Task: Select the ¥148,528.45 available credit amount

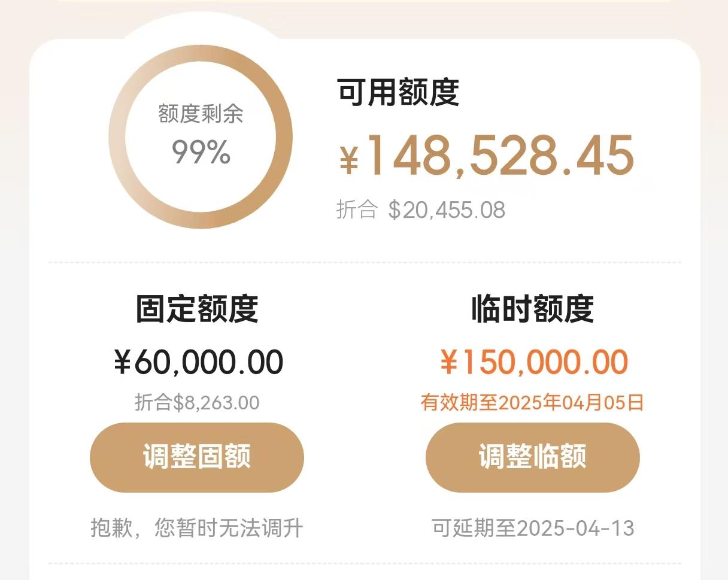Action: [x=487, y=156]
